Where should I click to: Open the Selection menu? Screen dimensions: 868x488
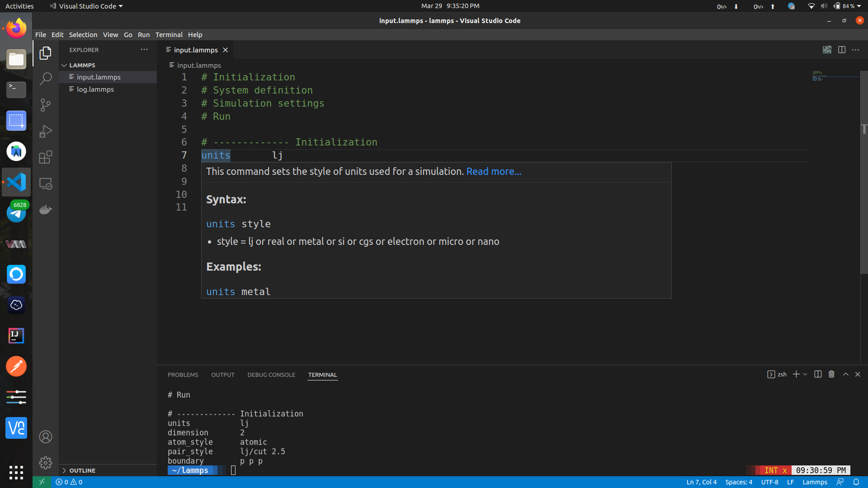click(83, 35)
